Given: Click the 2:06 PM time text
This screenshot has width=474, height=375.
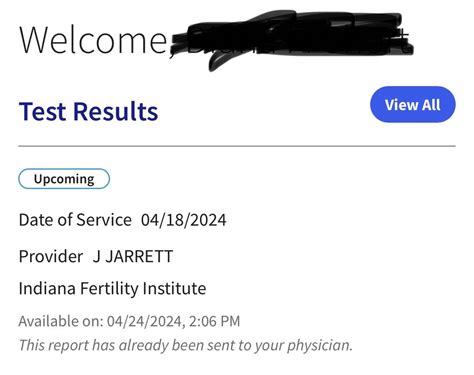Looking at the screenshot, I should point(214,321).
